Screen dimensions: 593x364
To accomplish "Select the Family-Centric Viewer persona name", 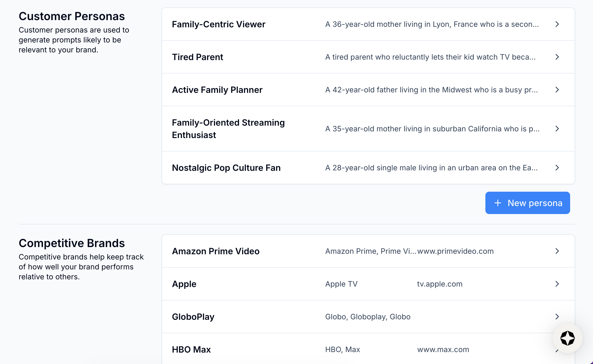I will click(218, 24).
